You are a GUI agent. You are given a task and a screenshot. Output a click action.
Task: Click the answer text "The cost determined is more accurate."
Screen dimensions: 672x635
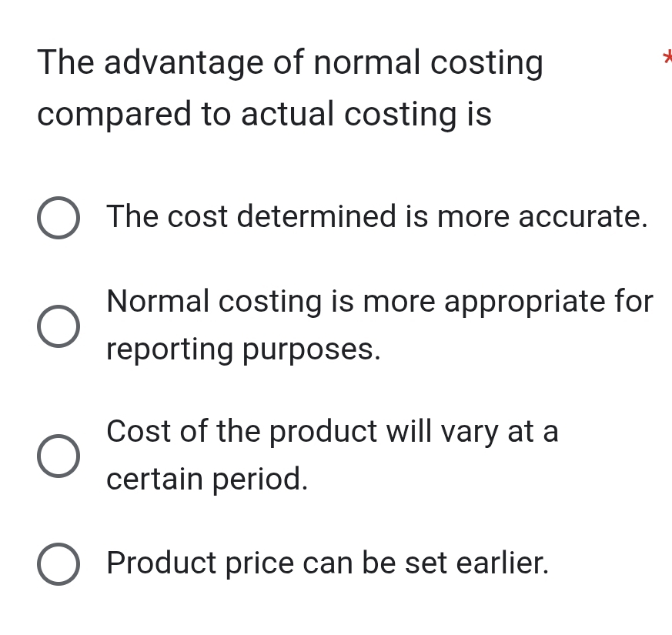click(376, 217)
